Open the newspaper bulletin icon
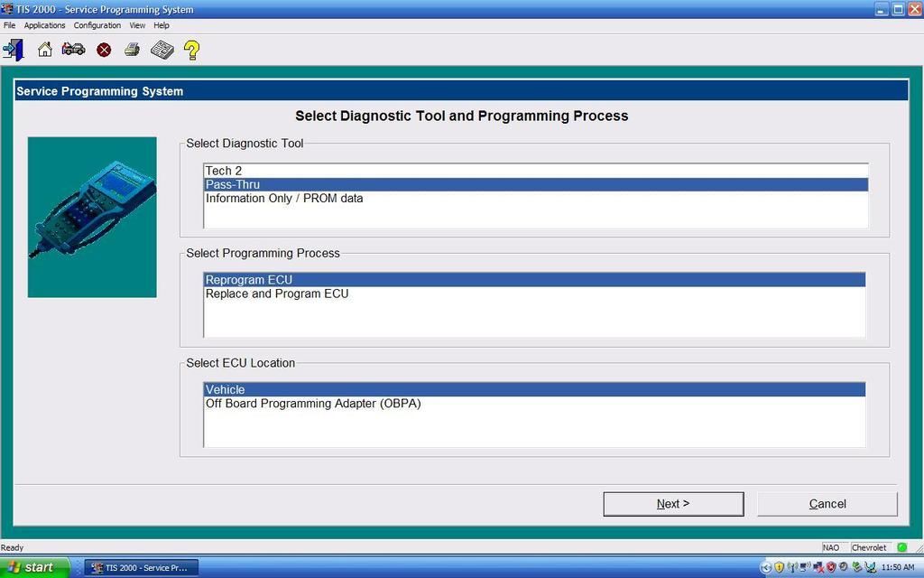This screenshot has height=578, width=924. 162,50
